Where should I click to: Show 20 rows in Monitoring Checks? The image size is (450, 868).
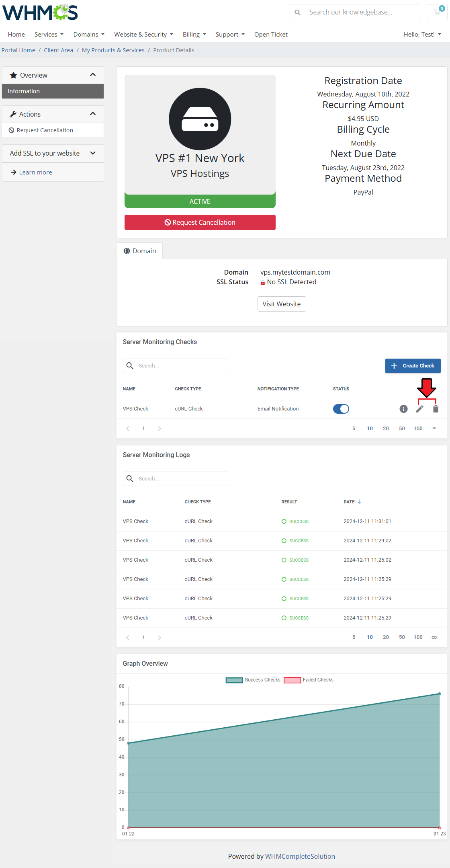click(386, 429)
